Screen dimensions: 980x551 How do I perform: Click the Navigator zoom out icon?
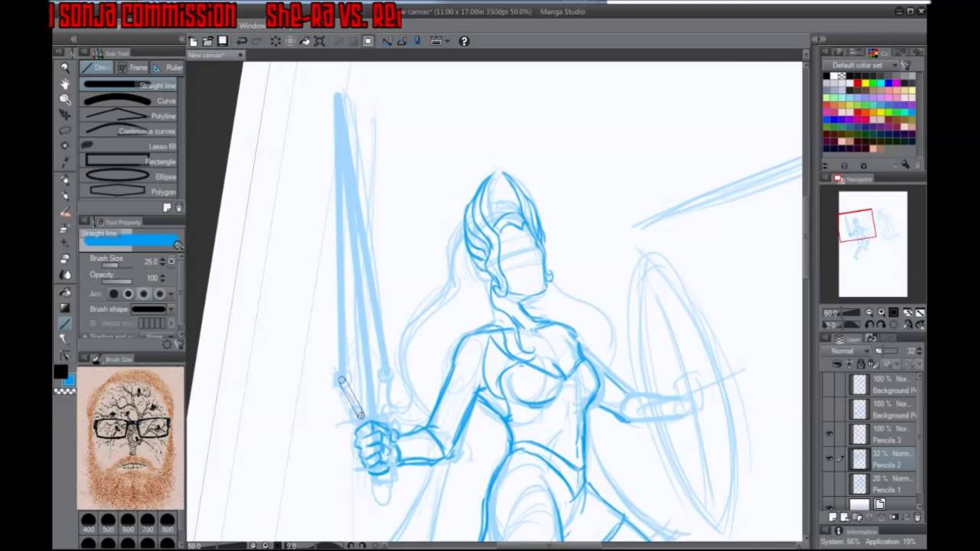869,312
